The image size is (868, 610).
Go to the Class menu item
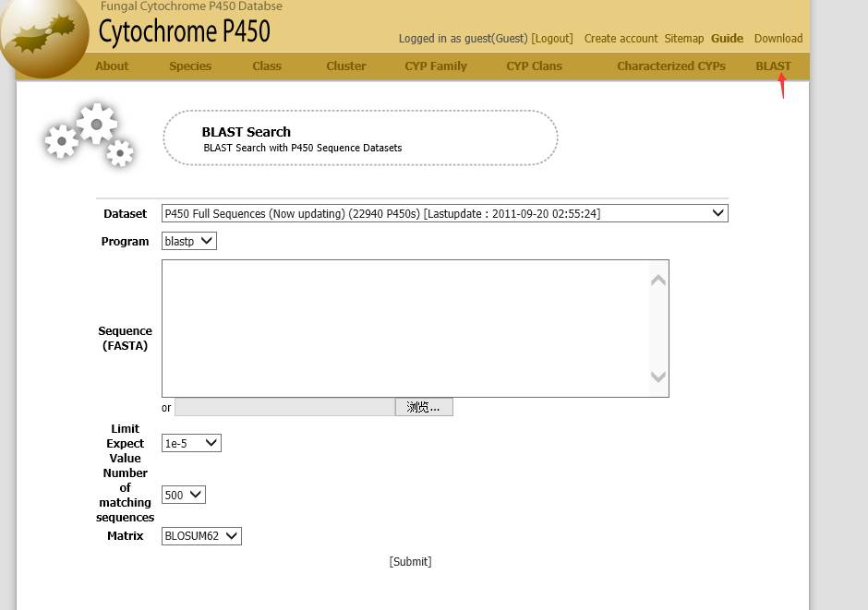click(x=267, y=66)
